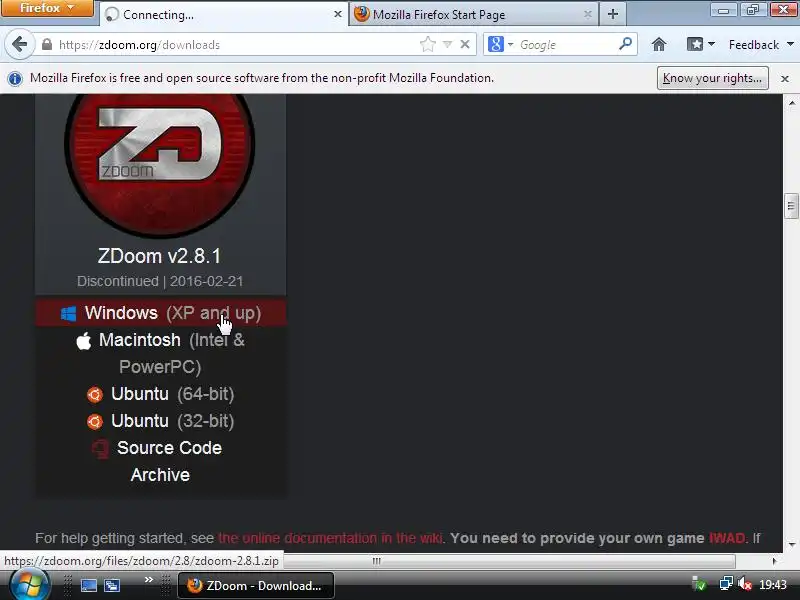Viewport: 800px width, 600px height.
Task: Open the Feedback dropdown menu
Action: click(x=761, y=45)
